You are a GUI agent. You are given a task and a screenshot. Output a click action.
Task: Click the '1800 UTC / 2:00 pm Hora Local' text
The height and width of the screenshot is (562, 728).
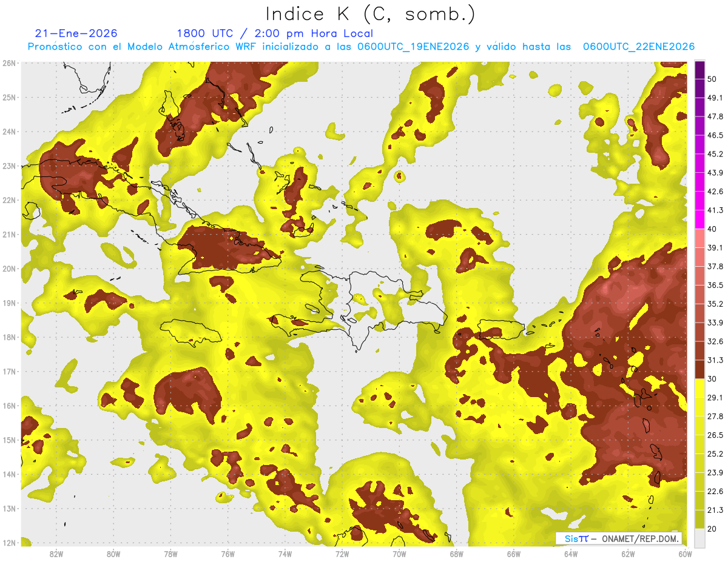coord(275,33)
